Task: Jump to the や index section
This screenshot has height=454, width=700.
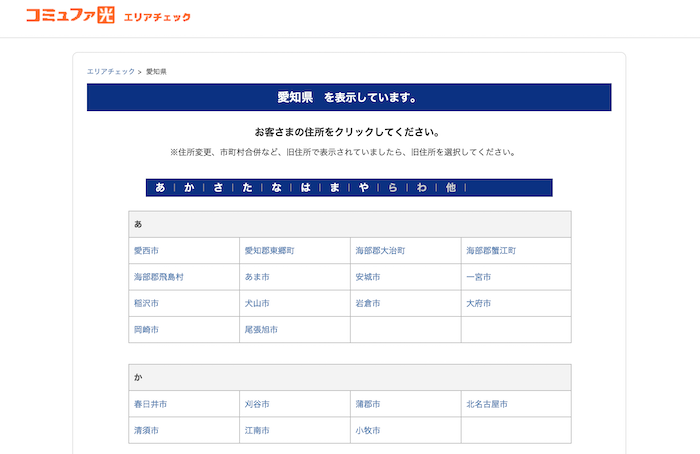Action: tap(364, 187)
